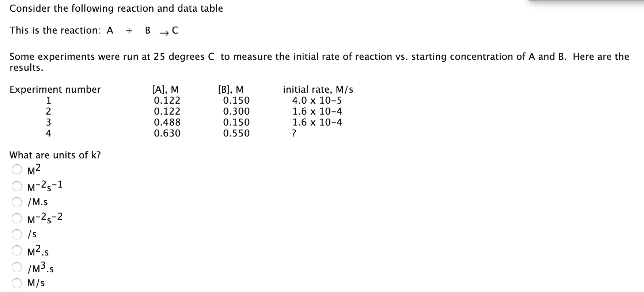Click the question mark rate for experiment 4
Screen dimensions: 644x292
(293, 133)
